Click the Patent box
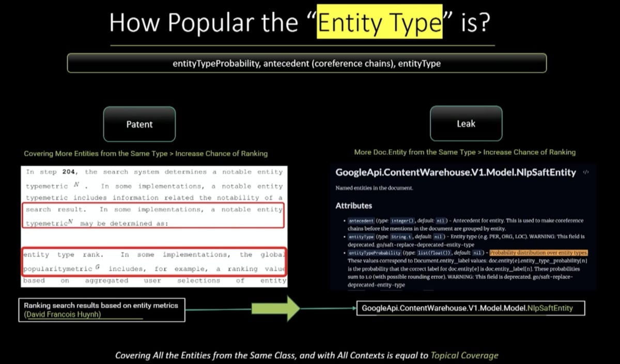Screen dimensions: 620x364 pyautogui.click(x=139, y=124)
